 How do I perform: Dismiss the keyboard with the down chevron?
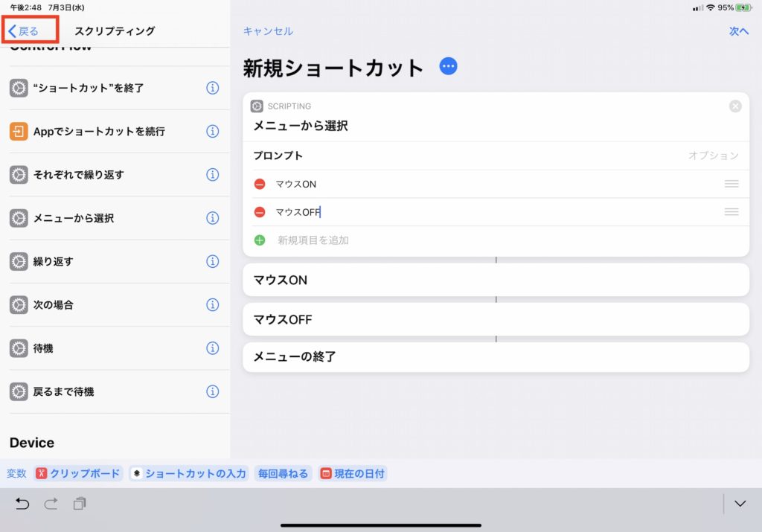click(x=740, y=503)
